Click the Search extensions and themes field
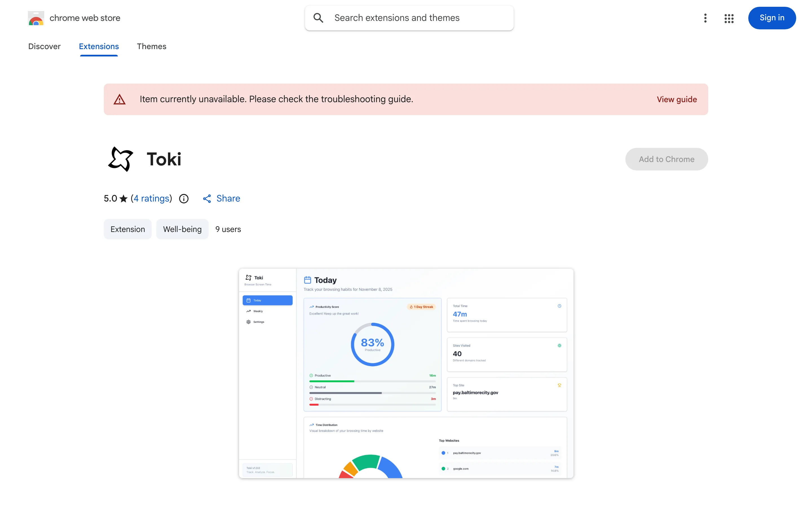Viewport: 812px width, 508px height. (409, 18)
